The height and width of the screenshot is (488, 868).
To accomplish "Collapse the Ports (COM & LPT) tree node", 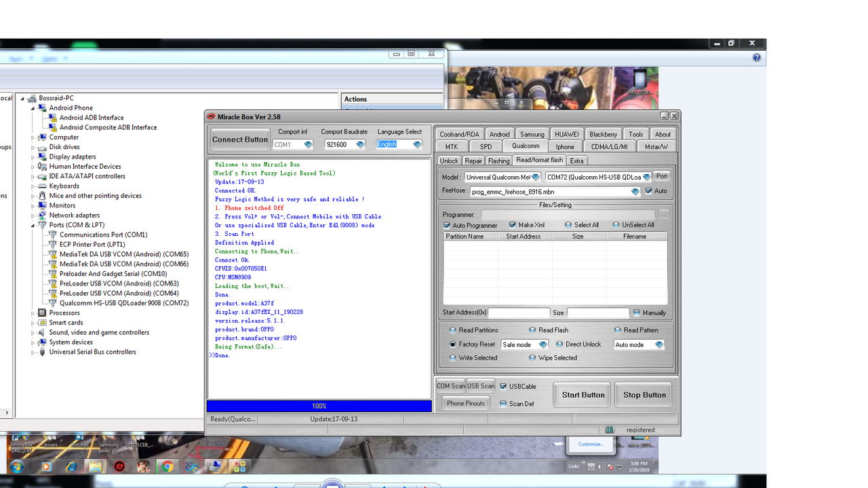I will click(x=33, y=225).
